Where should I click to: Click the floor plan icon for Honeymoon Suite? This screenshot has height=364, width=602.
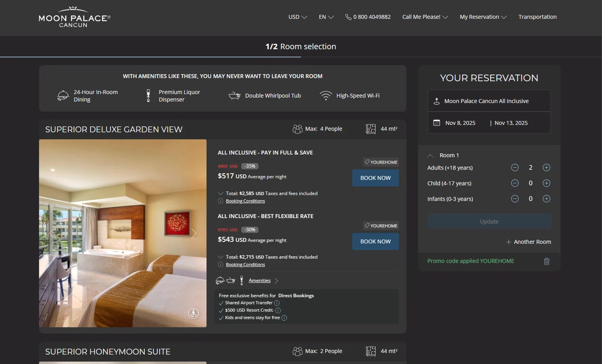click(x=371, y=352)
